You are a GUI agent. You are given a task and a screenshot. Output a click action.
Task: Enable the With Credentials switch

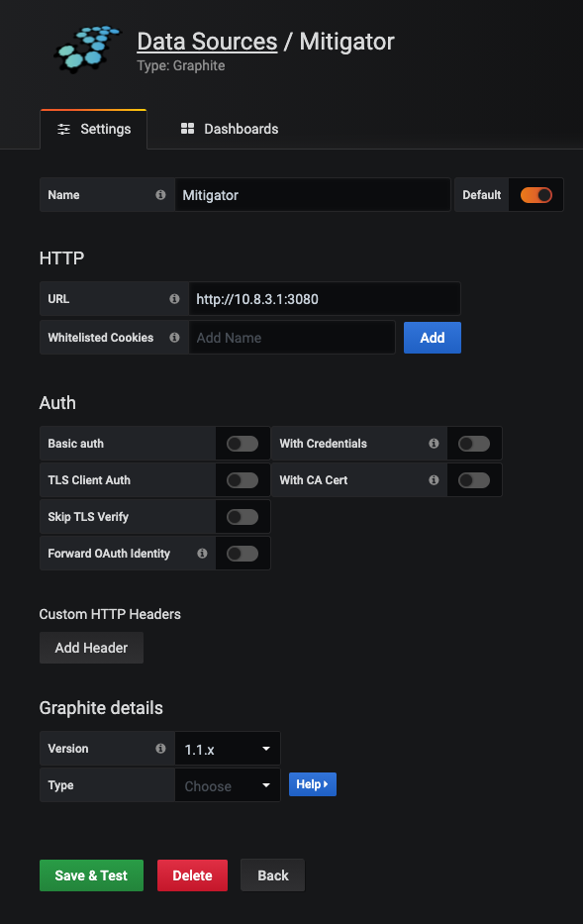tap(474, 443)
